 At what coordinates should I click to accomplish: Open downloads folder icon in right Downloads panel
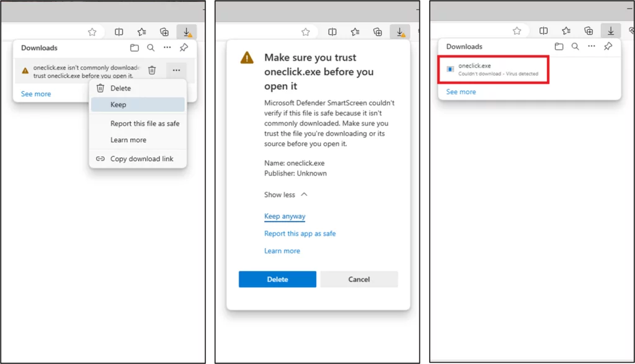[x=559, y=47]
